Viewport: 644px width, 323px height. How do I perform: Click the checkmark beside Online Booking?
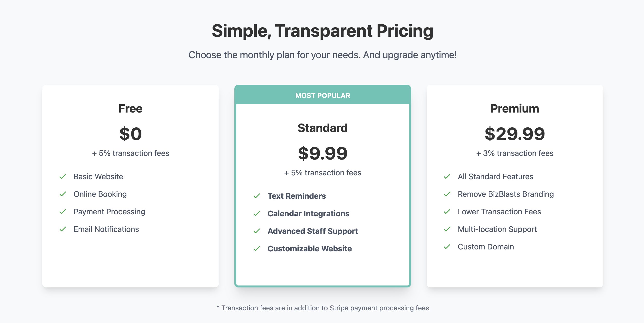63,194
